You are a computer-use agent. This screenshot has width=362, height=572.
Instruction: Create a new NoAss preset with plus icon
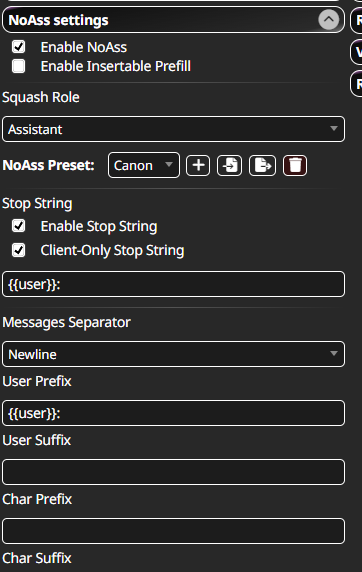(198, 165)
